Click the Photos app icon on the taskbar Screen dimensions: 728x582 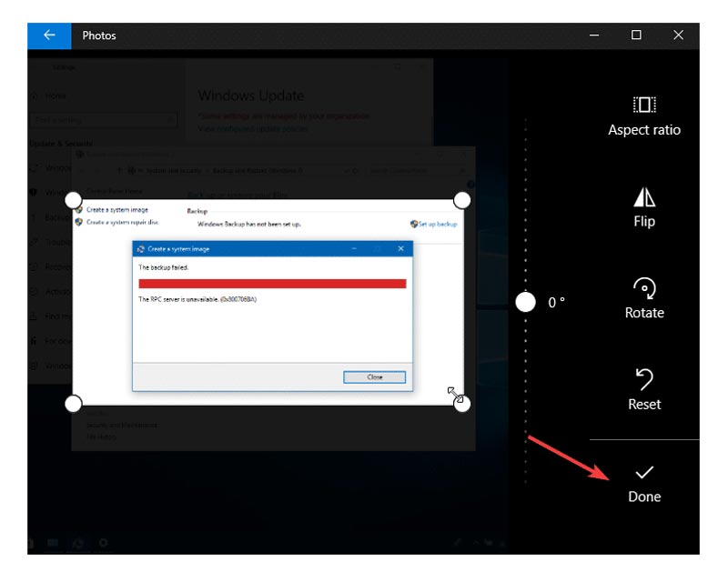point(78,542)
